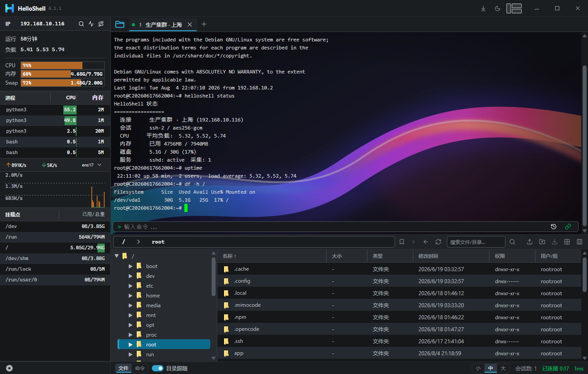Click the file search magnifier icon

point(512,242)
